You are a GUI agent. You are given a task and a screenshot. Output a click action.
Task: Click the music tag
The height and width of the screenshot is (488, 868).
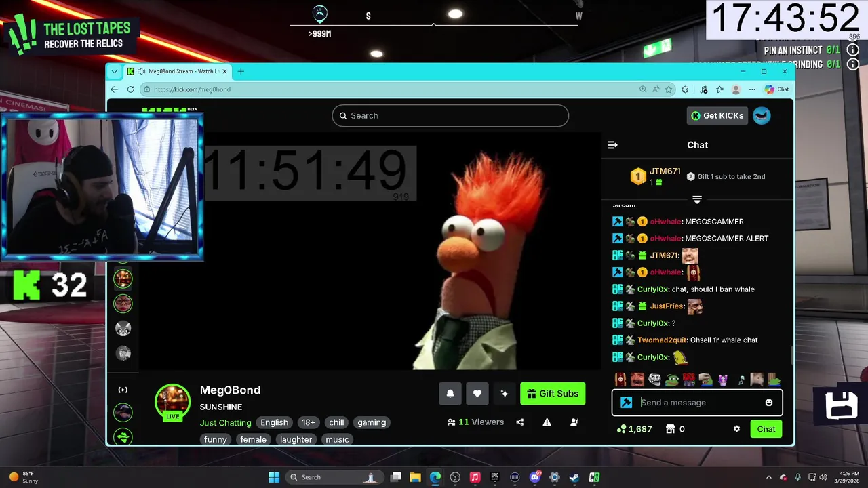point(337,439)
